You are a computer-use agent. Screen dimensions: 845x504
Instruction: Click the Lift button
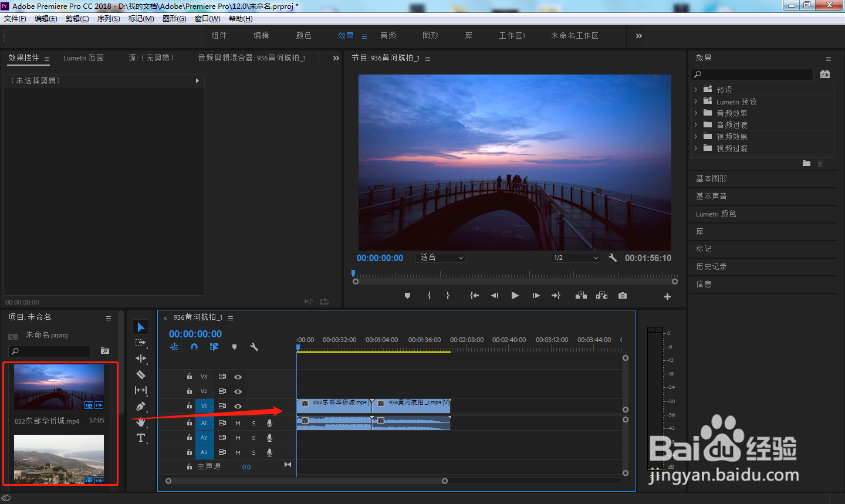tap(581, 296)
